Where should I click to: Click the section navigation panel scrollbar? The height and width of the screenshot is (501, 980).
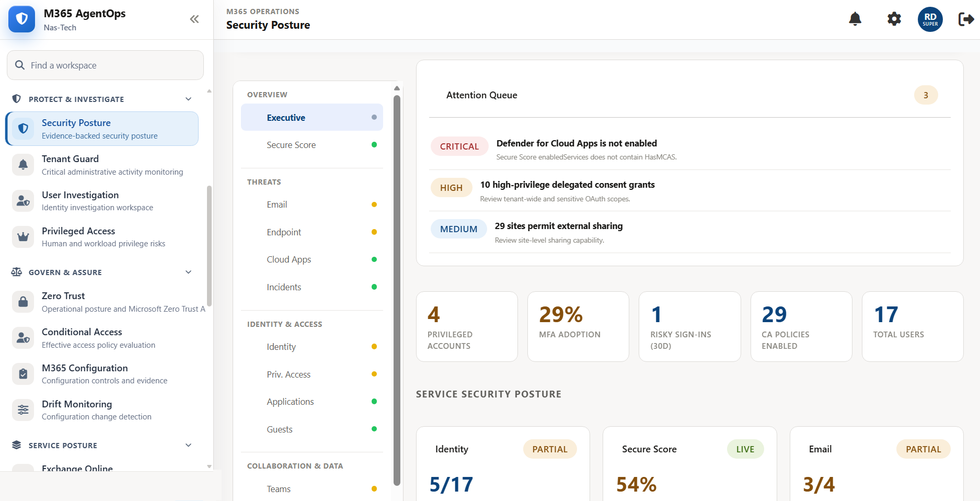397,290
